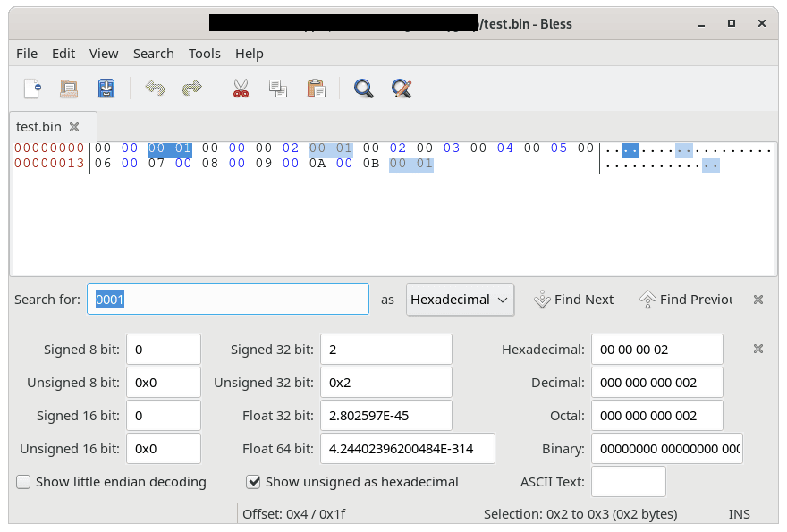
Task: Click byte 0A in the second hex row
Action: (x=317, y=163)
